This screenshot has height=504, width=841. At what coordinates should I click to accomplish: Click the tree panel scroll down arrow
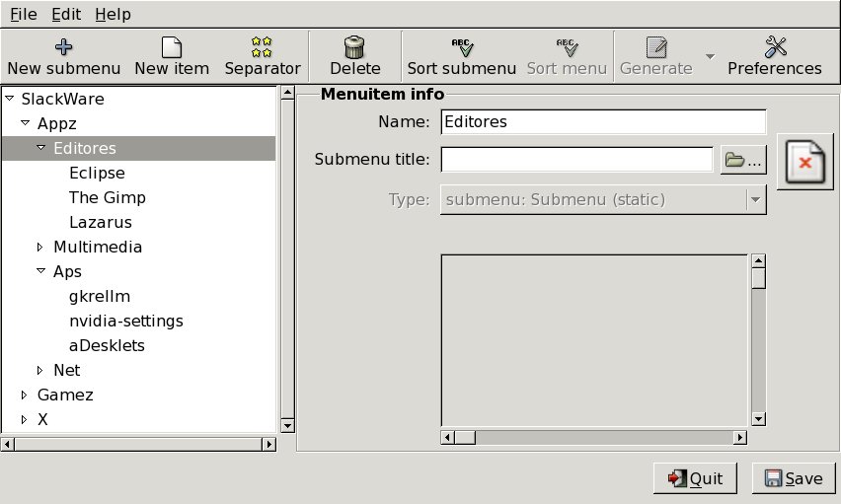(x=287, y=426)
